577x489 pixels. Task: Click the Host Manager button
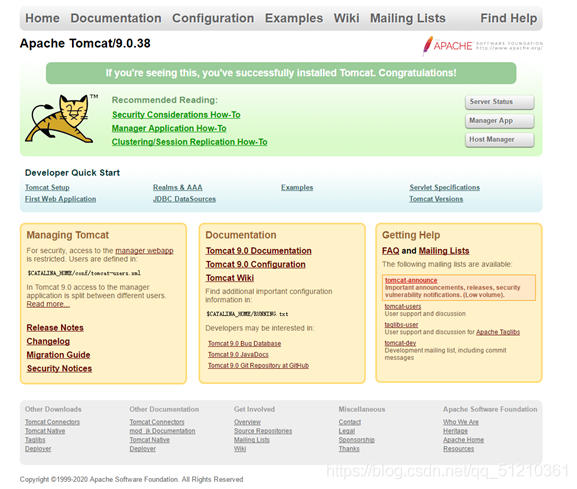[x=499, y=139]
